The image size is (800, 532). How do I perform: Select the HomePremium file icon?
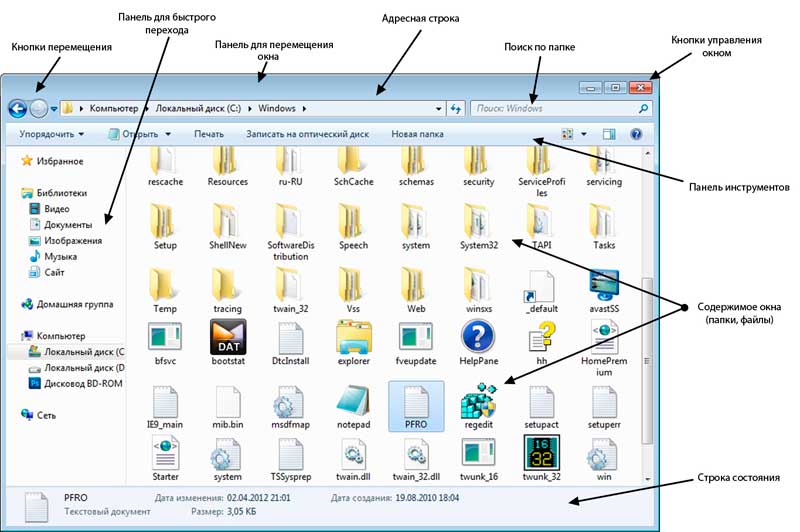pyautogui.click(x=604, y=337)
